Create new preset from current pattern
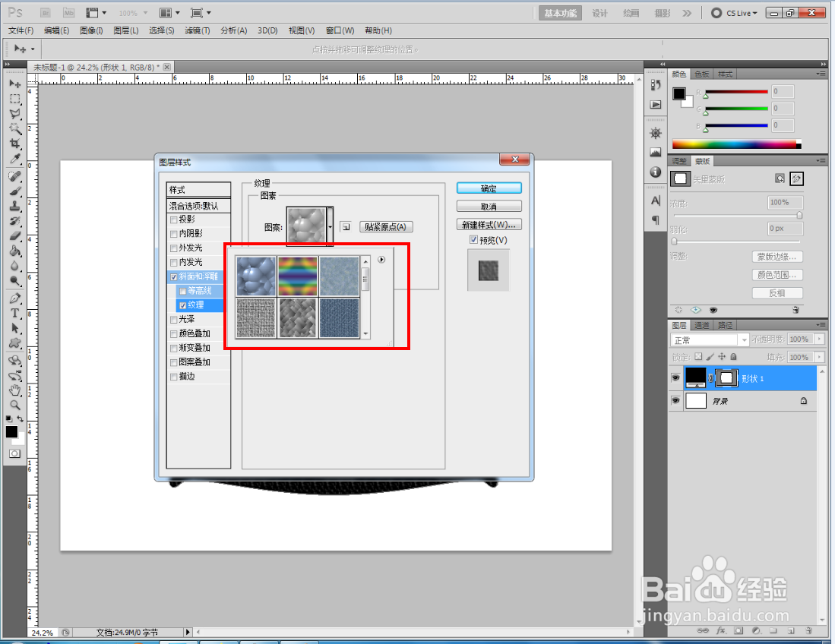This screenshot has width=835, height=644. click(x=346, y=227)
